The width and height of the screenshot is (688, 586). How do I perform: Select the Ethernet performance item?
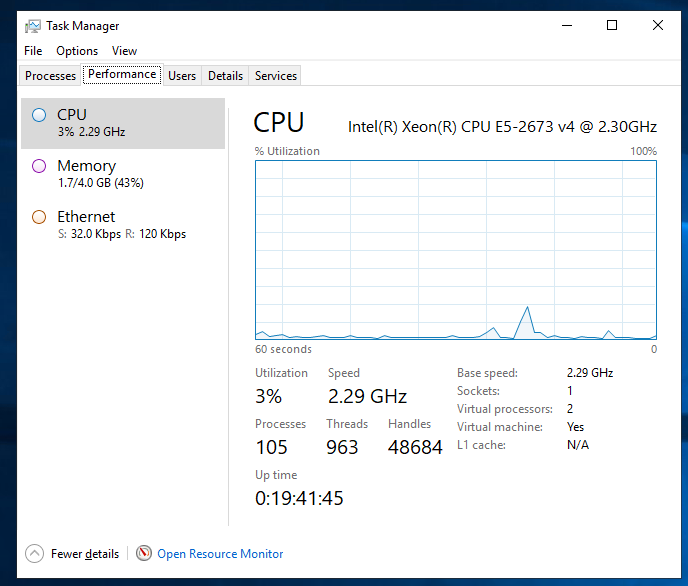click(122, 225)
